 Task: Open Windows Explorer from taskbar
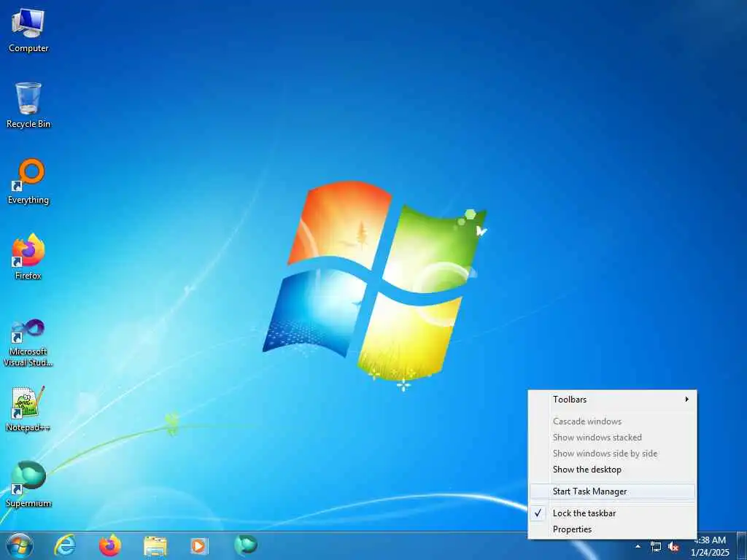[155, 546]
